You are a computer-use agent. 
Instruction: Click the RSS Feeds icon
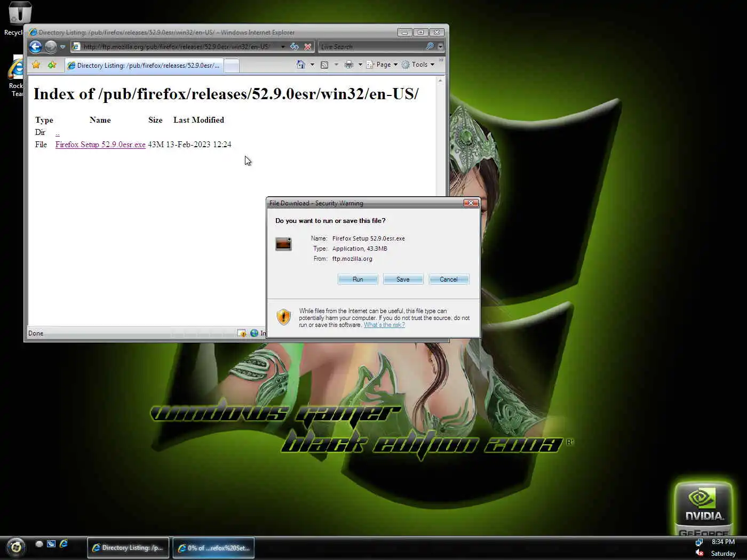coord(324,65)
